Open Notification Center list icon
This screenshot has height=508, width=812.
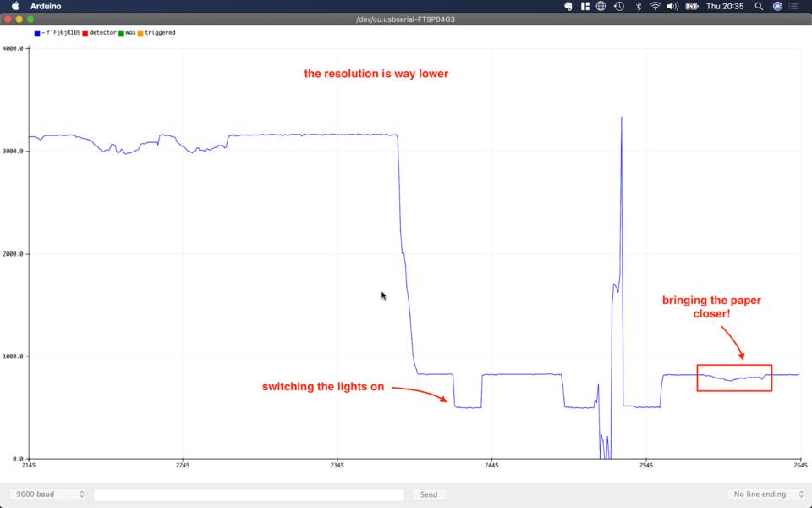point(794,6)
